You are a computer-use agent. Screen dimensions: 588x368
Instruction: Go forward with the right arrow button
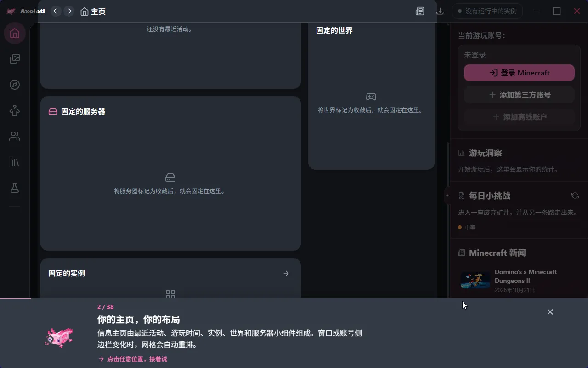point(69,11)
